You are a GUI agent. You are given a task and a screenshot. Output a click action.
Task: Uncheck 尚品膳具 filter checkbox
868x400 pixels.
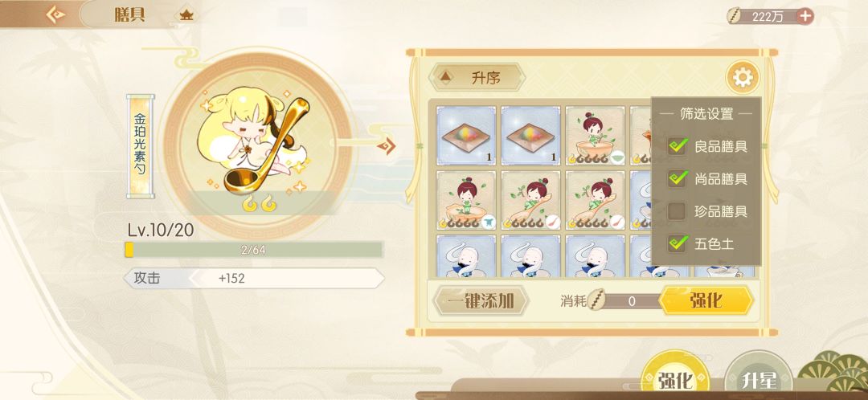[678, 178]
